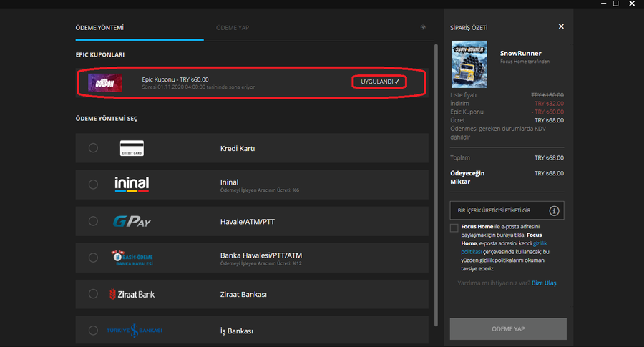Close the Sipariş Özeti panel with X
644x347 pixels.
tap(561, 26)
